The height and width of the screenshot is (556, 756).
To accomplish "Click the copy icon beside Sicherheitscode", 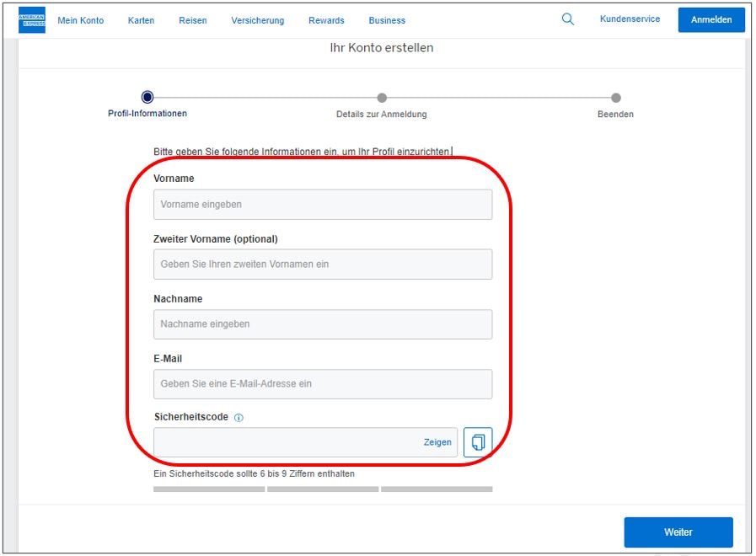I will click(x=478, y=442).
